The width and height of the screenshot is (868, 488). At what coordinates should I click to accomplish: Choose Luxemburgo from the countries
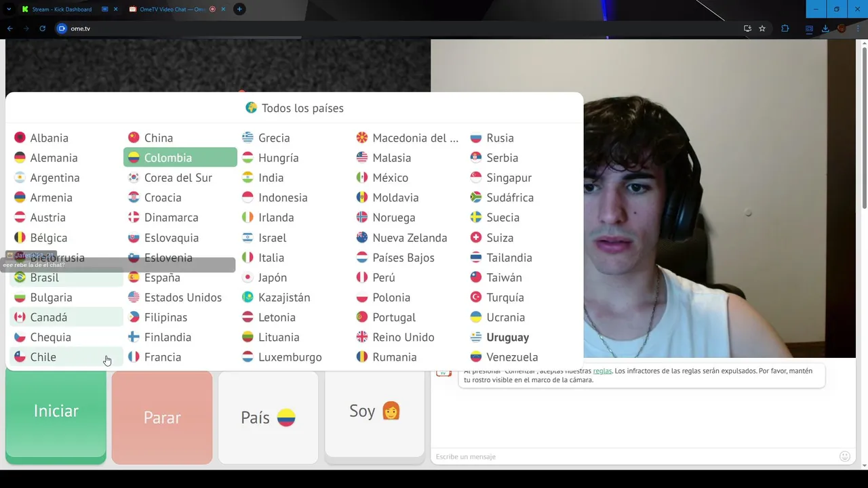294,357
